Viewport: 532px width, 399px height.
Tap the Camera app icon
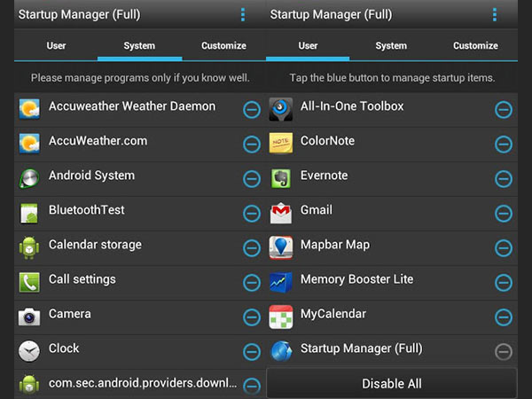click(29, 317)
